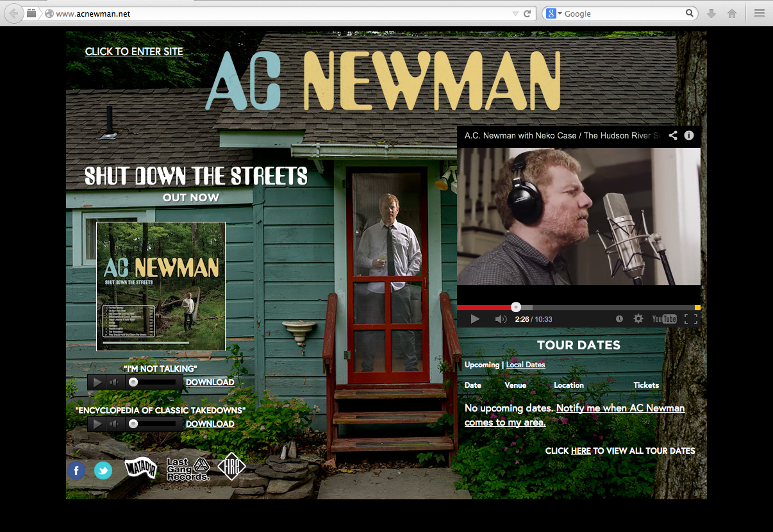Play the "I'm Not Talking" track
773x532 pixels.
coord(97,383)
